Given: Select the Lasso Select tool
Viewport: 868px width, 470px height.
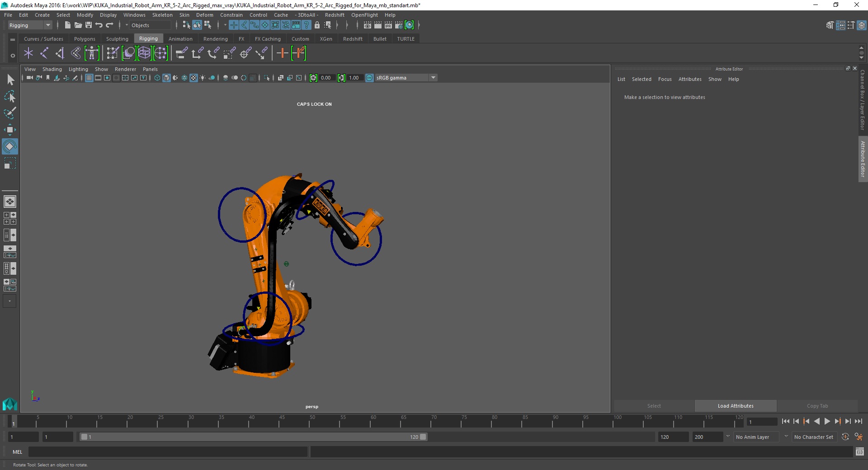Looking at the screenshot, I should coord(10,96).
